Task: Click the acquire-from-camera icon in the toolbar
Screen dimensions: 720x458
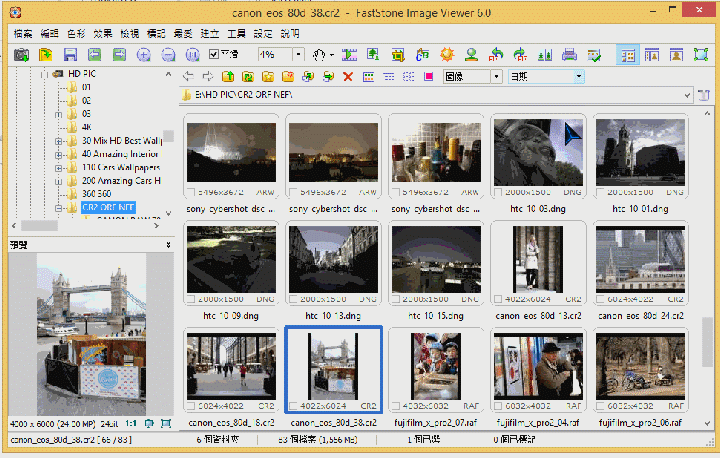Action: point(21,55)
